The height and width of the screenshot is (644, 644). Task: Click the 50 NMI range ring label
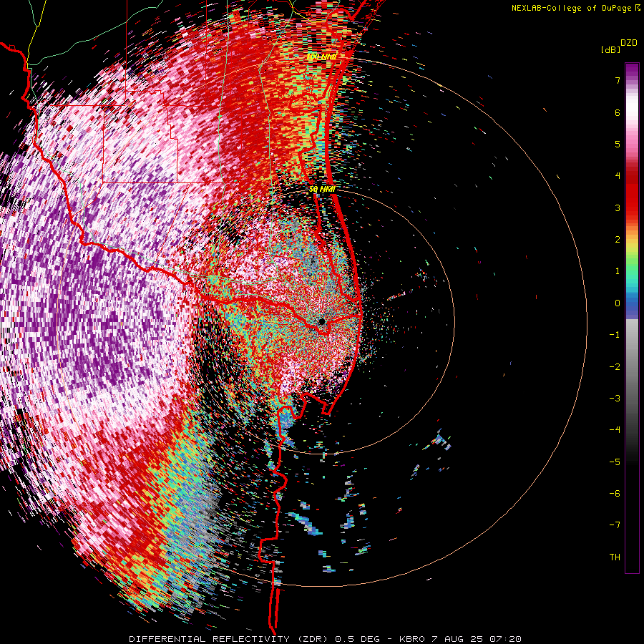point(323,190)
